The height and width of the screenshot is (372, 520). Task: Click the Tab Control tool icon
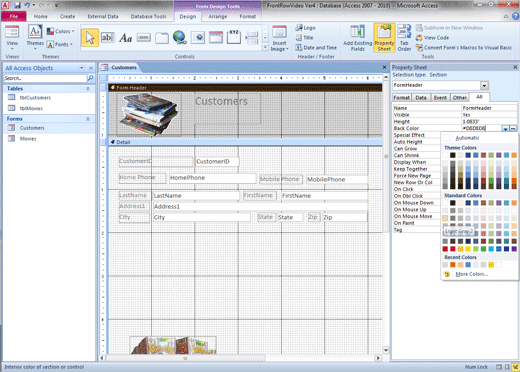[x=162, y=38]
